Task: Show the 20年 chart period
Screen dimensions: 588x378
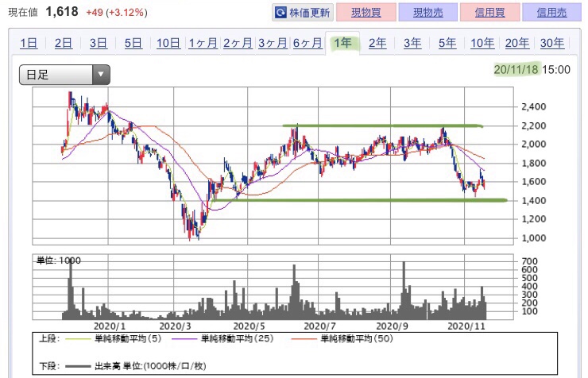Action: click(517, 43)
